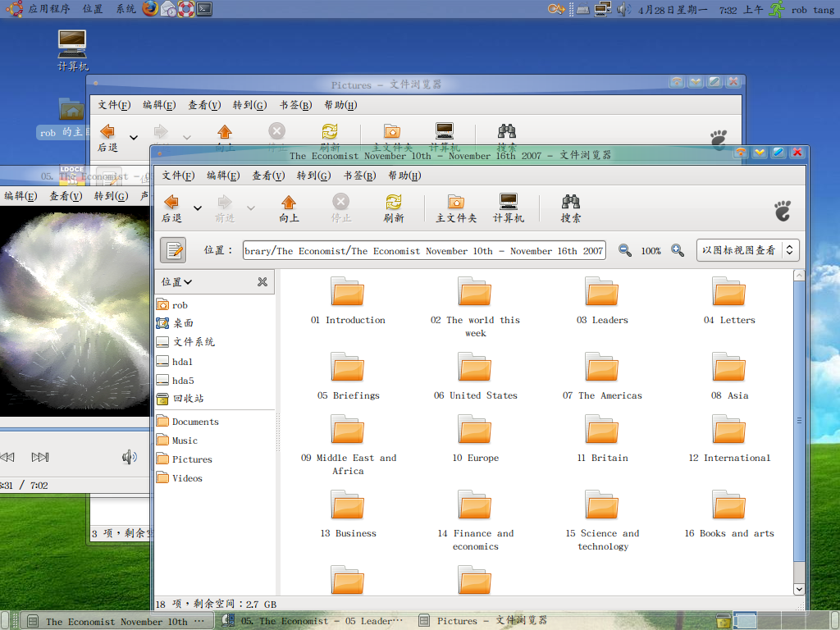Image resolution: width=840 pixels, height=630 pixels.
Task: Open the View menu in the Economist window
Action: pyautogui.click(x=268, y=176)
